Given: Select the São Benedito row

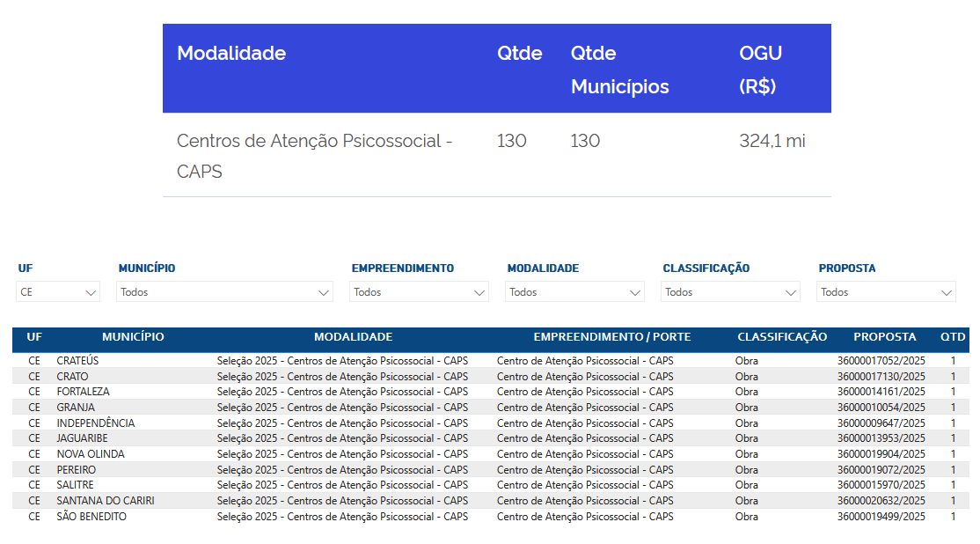Looking at the screenshot, I should pyautogui.click(x=91, y=517).
